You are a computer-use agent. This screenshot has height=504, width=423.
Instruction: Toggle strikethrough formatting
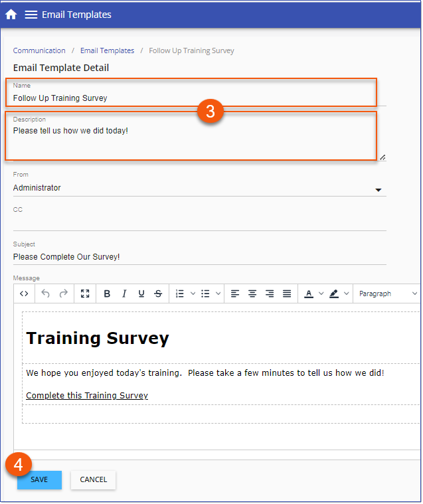point(158,294)
